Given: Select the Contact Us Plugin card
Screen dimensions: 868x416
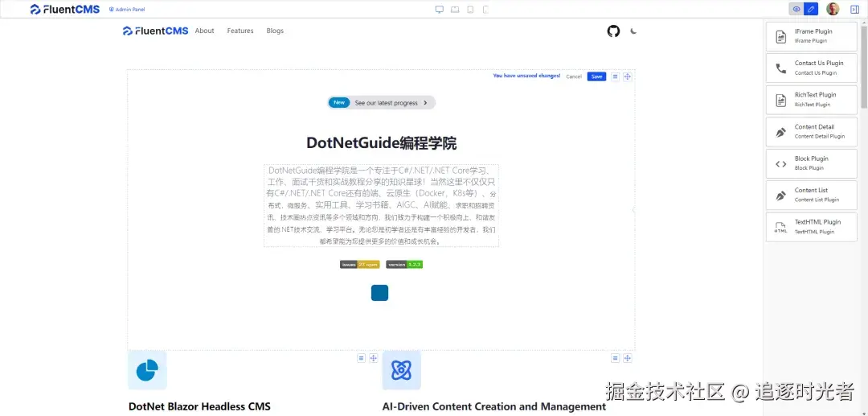Looking at the screenshot, I should point(812,68).
